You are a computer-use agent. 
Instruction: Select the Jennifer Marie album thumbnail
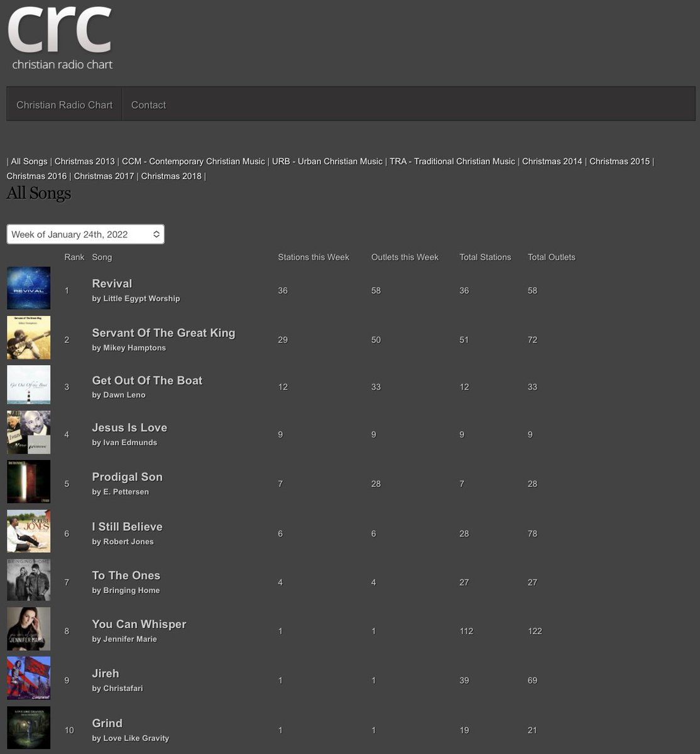click(x=28, y=628)
